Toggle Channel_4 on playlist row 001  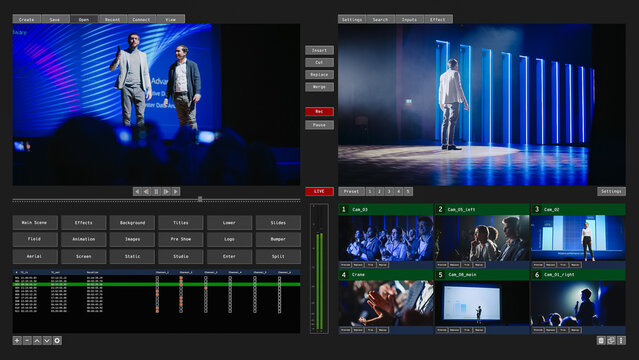(230, 278)
